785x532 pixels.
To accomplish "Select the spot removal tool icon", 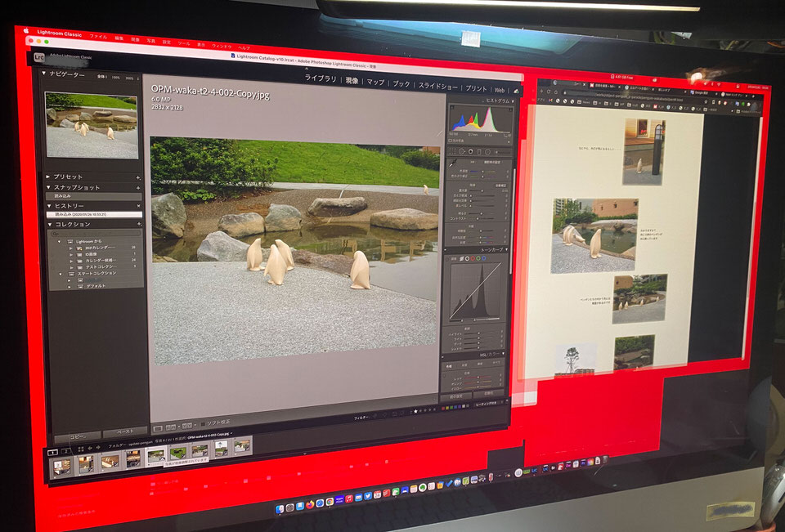I will tap(462, 150).
